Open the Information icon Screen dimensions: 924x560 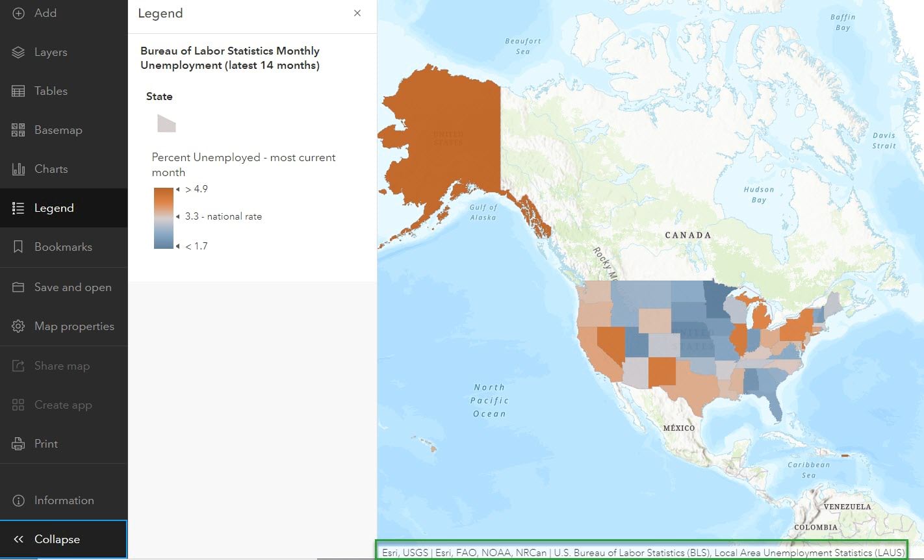tap(18, 500)
